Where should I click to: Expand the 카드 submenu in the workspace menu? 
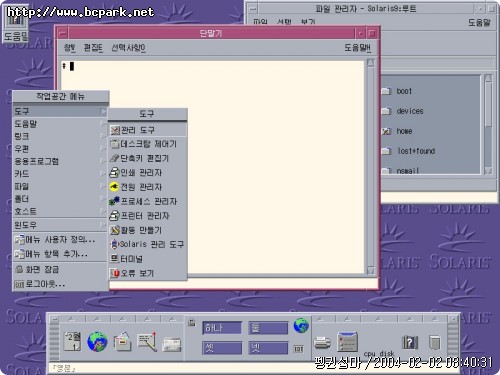pos(60,174)
